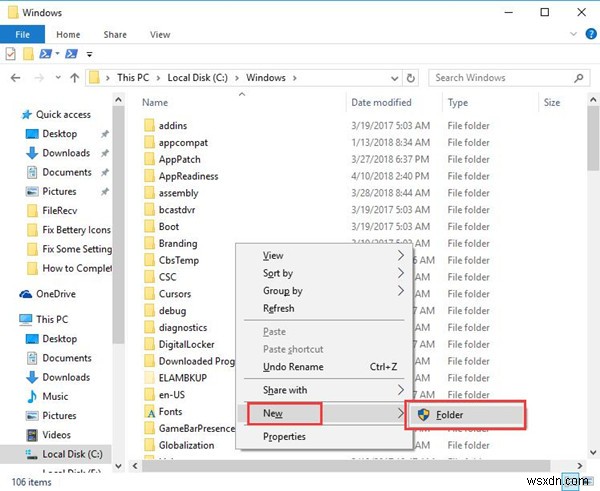Choose Properties from the context menu

click(x=324, y=436)
